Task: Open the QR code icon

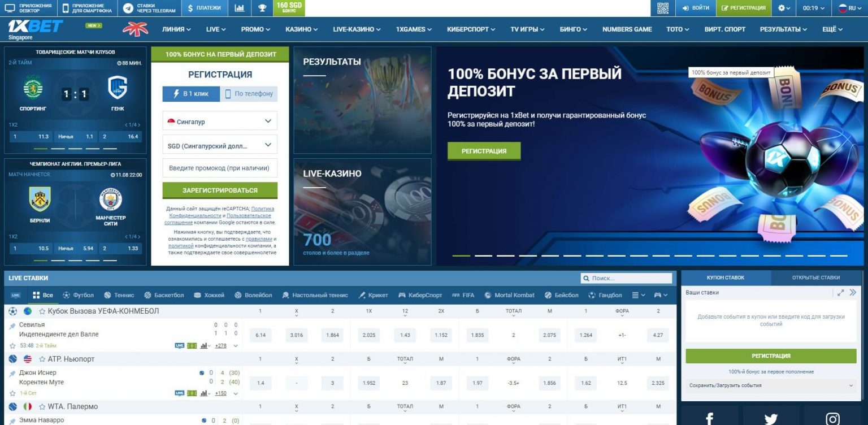Action: tap(663, 8)
